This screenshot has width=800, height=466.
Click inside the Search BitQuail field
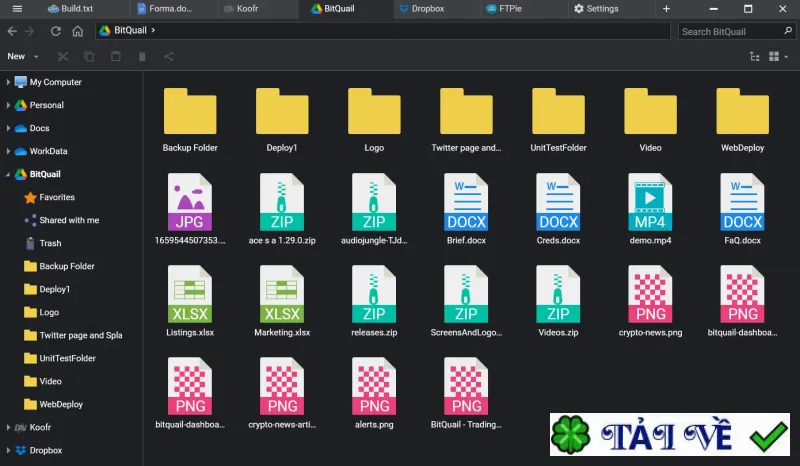(730, 32)
